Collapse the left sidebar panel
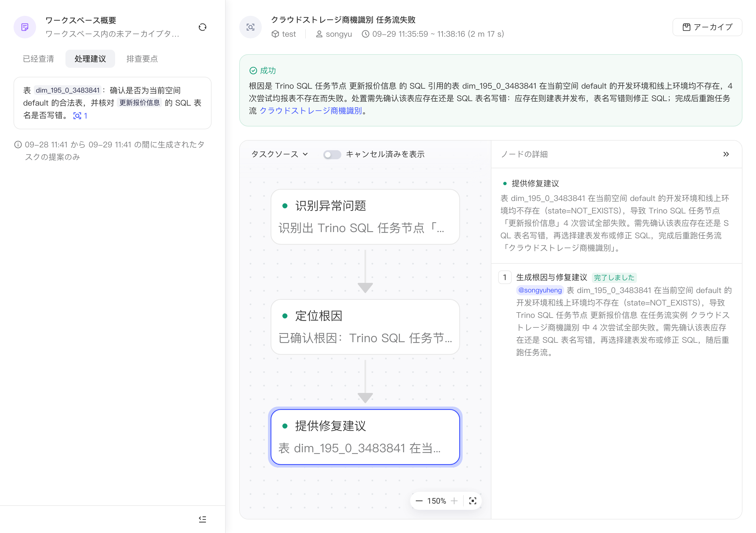 tap(203, 519)
